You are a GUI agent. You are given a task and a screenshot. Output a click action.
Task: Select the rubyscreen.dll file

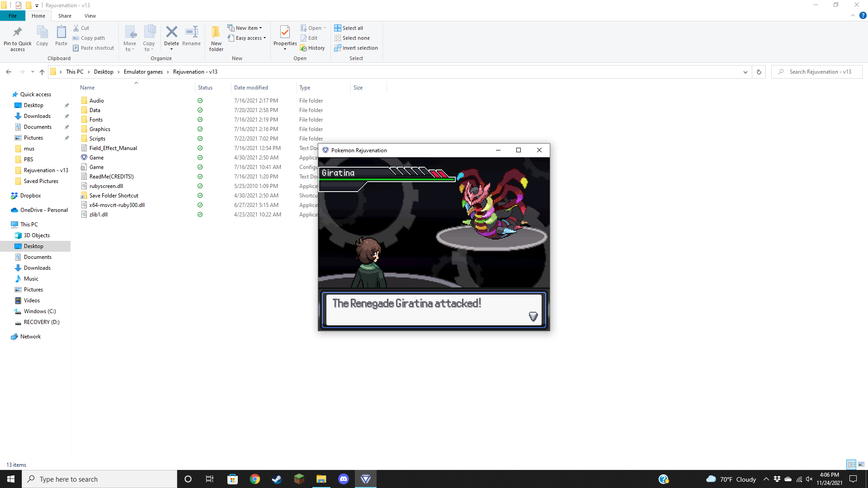[x=106, y=186]
